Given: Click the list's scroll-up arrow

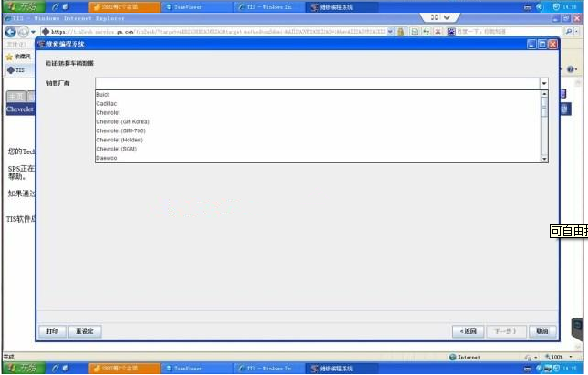Looking at the screenshot, I should [544, 93].
